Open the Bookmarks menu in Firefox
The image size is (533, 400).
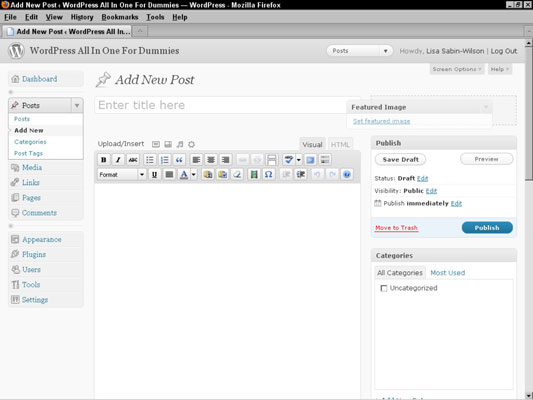point(120,17)
